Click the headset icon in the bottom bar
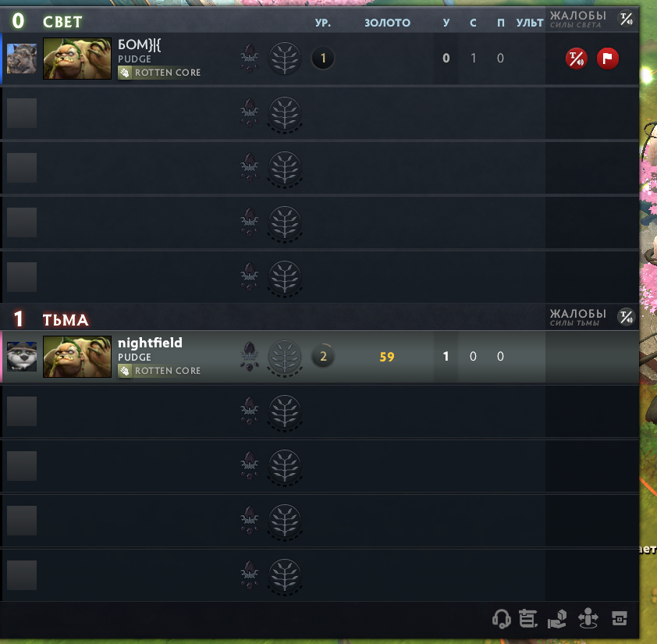The height and width of the screenshot is (644, 657). pyautogui.click(x=501, y=618)
